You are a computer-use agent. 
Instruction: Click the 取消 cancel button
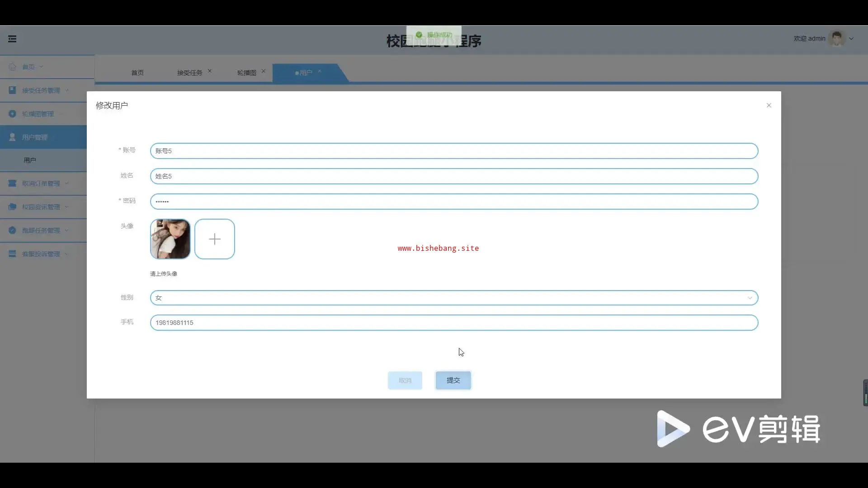pos(405,380)
